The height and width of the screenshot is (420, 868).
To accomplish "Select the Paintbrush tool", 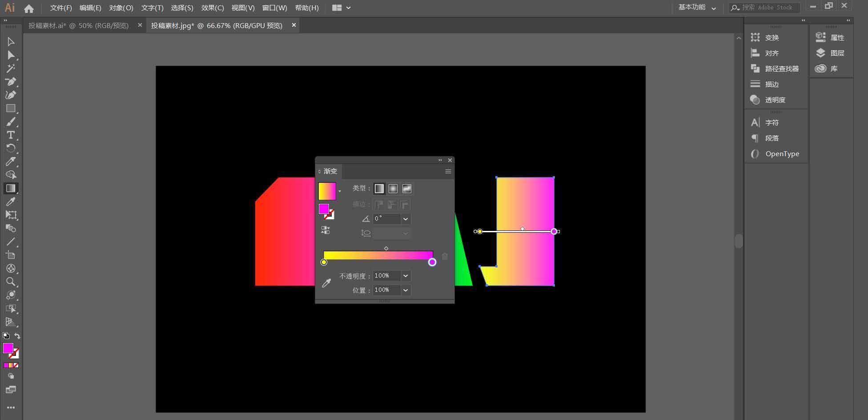I will pos(11,121).
